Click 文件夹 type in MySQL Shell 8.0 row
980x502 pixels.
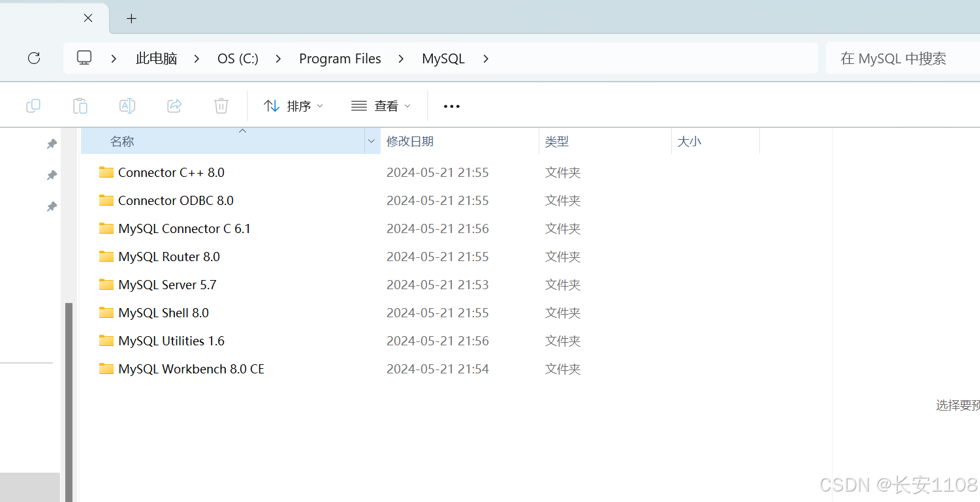[563, 313]
